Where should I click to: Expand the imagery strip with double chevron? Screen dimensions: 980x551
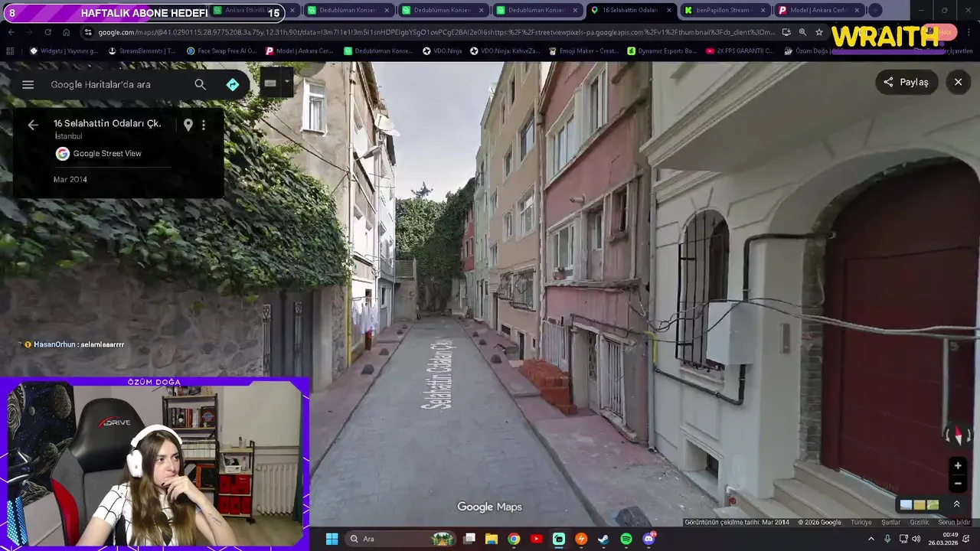tap(956, 504)
